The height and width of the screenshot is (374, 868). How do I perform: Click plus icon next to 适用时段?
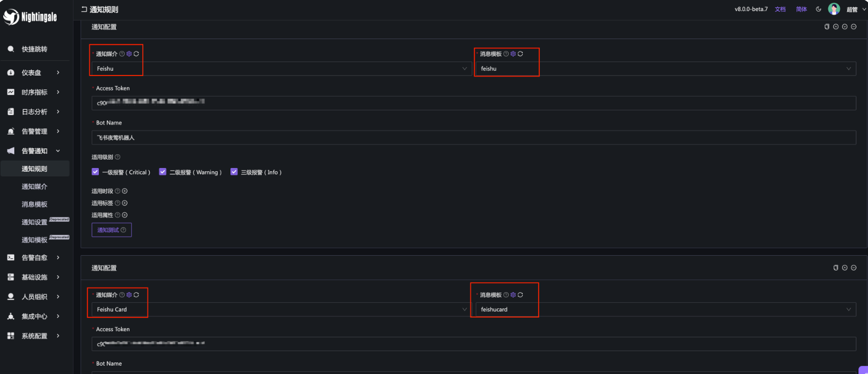[125, 191]
